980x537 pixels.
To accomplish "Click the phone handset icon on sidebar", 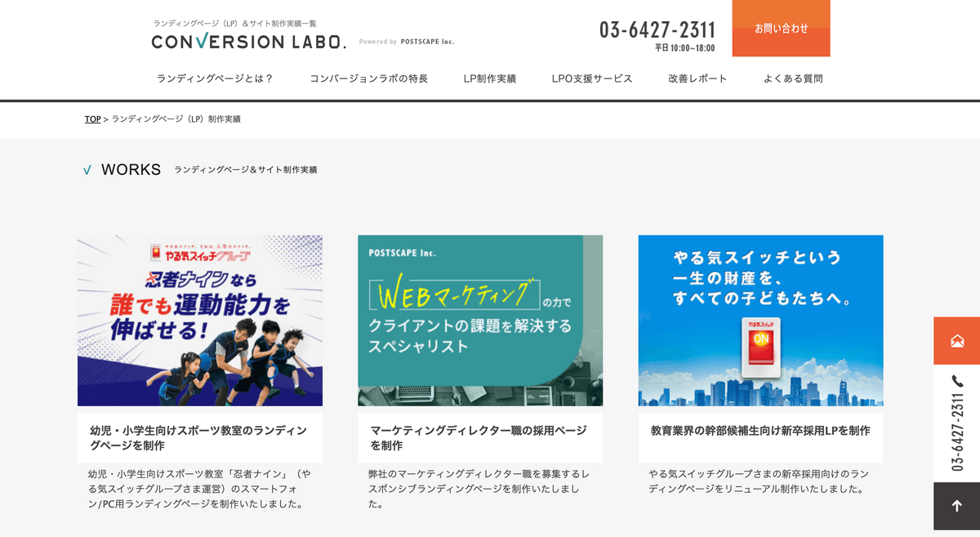I will click(957, 381).
